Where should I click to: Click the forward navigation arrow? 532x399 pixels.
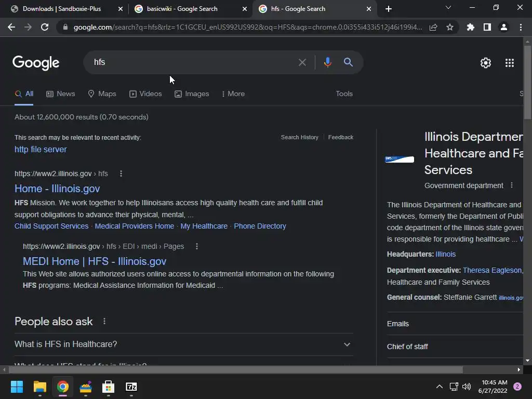click(x=28, y=27)
